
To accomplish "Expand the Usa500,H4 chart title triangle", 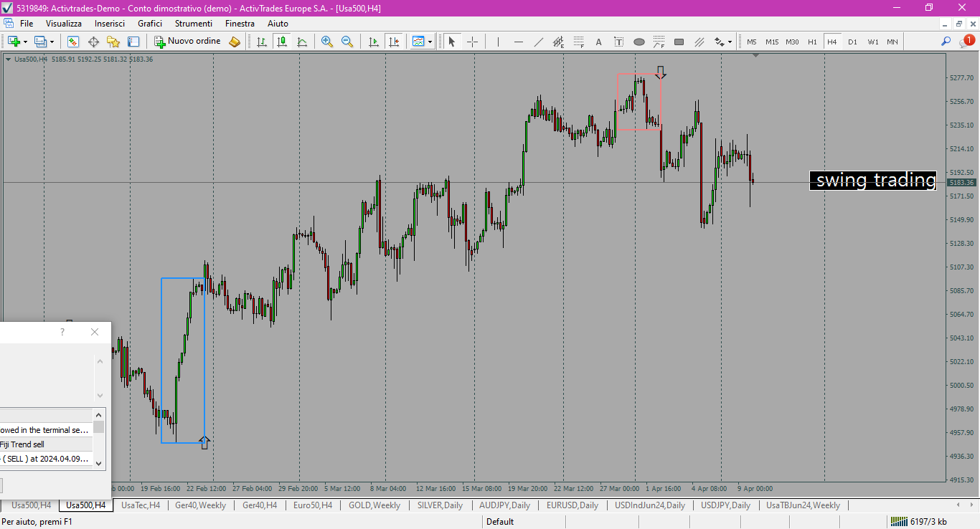I will point(8,59).
